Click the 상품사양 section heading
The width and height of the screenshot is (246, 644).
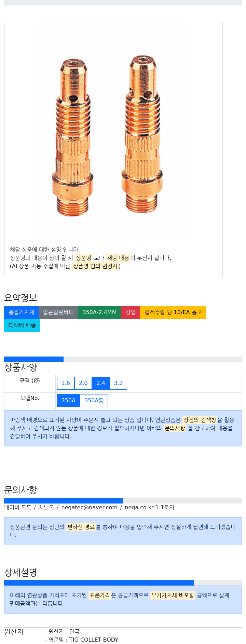(x=20, y=367)
